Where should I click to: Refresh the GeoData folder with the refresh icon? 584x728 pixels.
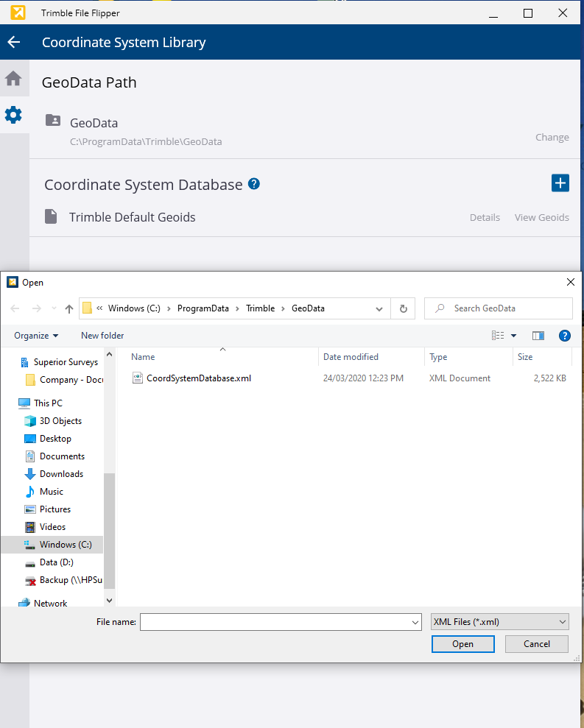(x=403, y=308)
